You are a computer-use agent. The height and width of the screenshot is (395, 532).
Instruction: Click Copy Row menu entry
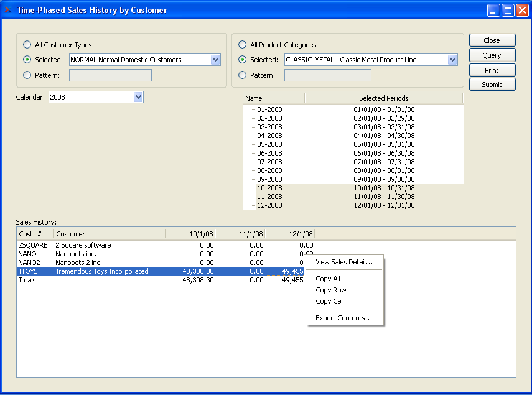point(331,290)
